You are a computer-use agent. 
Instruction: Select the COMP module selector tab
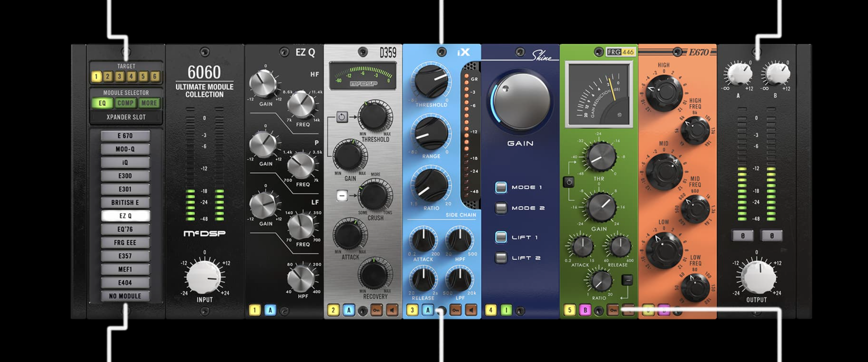[x=126, y=103]
